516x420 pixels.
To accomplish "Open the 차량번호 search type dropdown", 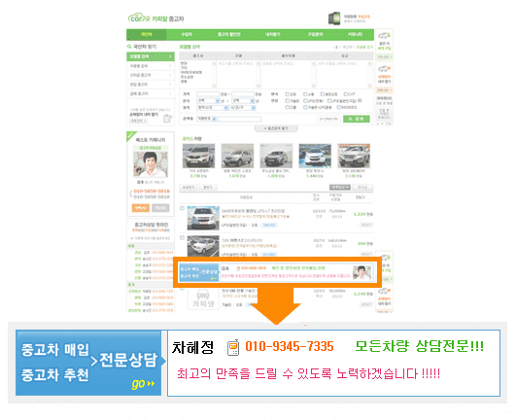I will (x=206, y=119).
